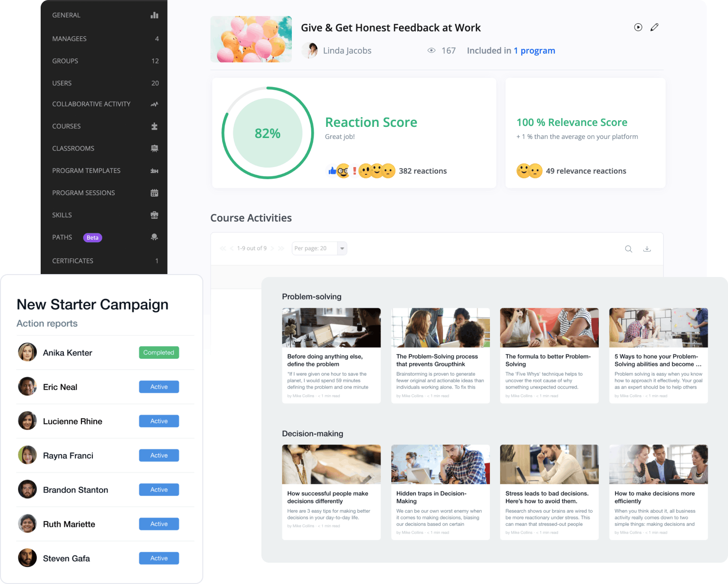
Task: Open 'Before doing anything else' article card
Action: 332,356
